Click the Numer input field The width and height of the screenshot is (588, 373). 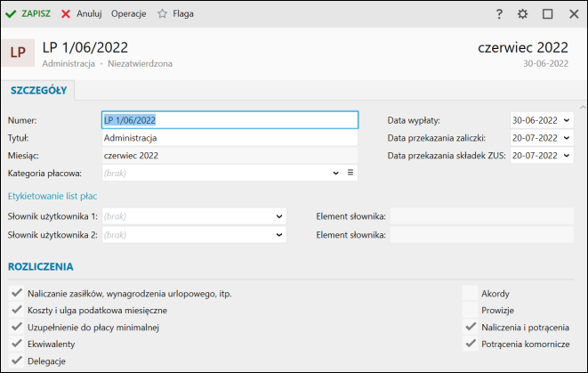(x=229, y=120)
